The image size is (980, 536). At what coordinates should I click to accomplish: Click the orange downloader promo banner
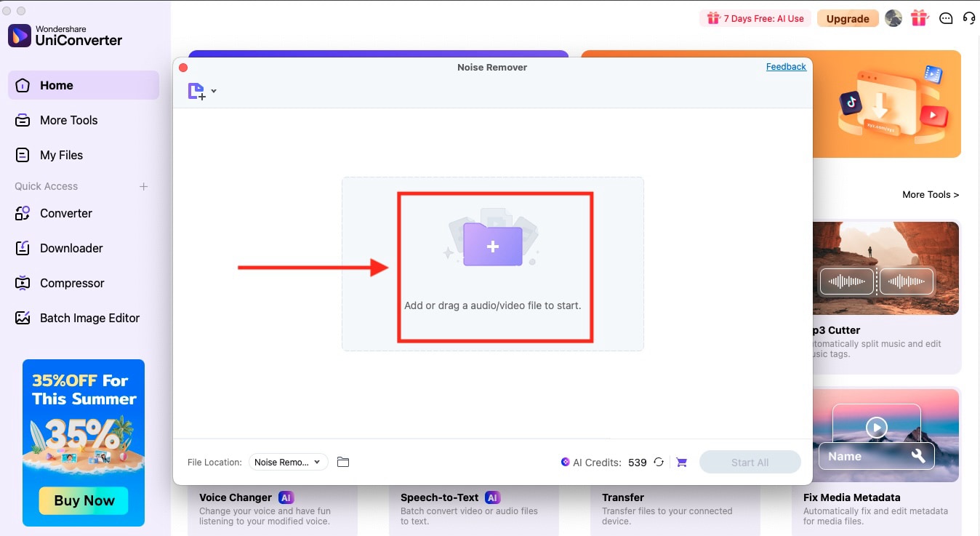[x=886, y=104]
